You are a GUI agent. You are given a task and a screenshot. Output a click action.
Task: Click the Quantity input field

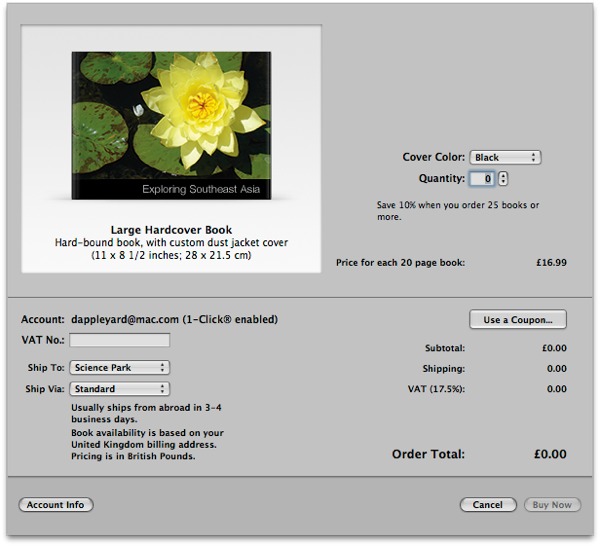tap(482, 179)
